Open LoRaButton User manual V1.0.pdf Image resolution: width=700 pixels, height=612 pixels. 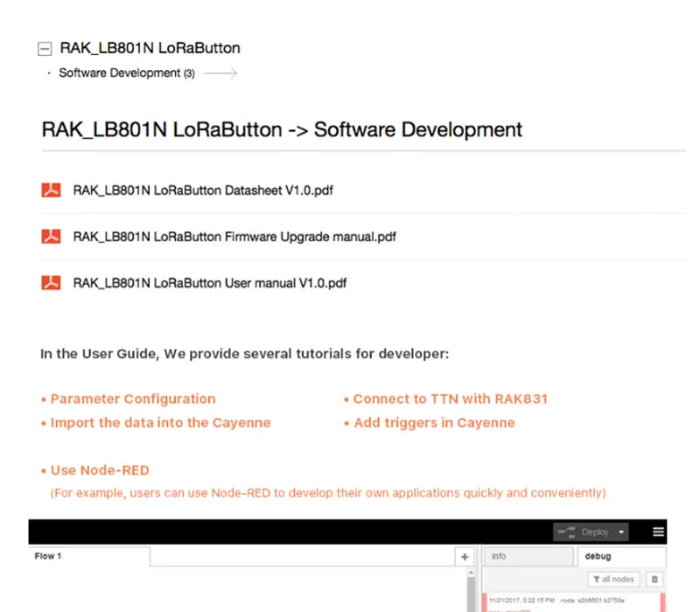210,282
